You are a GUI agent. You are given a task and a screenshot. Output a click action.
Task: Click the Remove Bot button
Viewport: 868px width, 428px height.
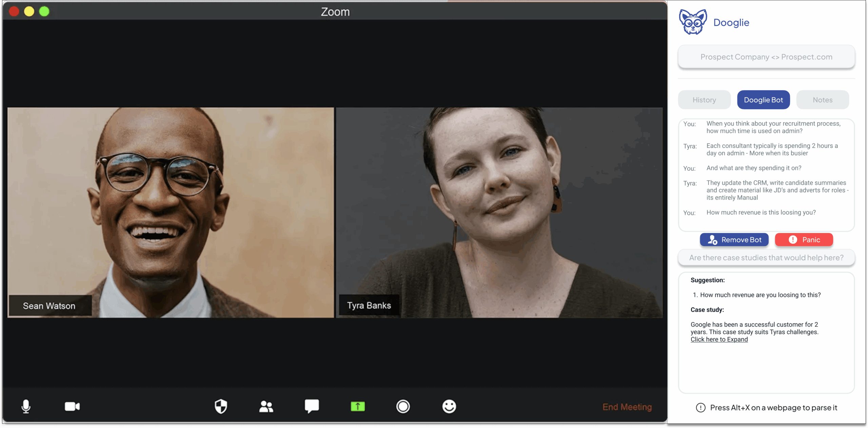coord(734,240)
